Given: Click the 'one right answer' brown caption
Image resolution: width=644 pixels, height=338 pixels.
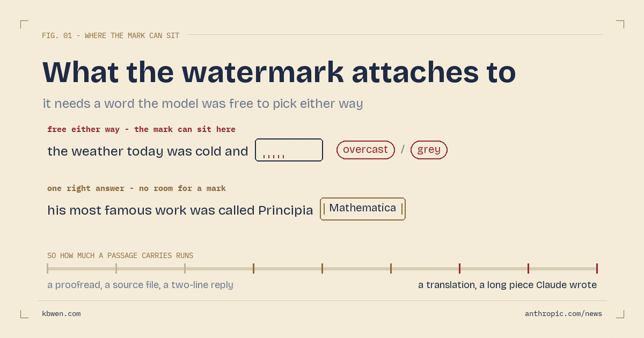Looking at the screenshot, I should [136, 188].
